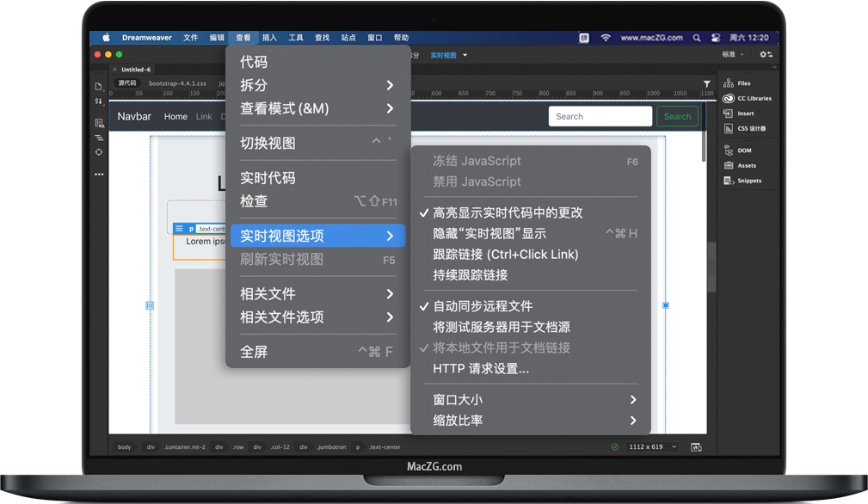Click the macOS Spotlight search icon
The width and height of the screenshot is (868, 504).
click(697, 38)
